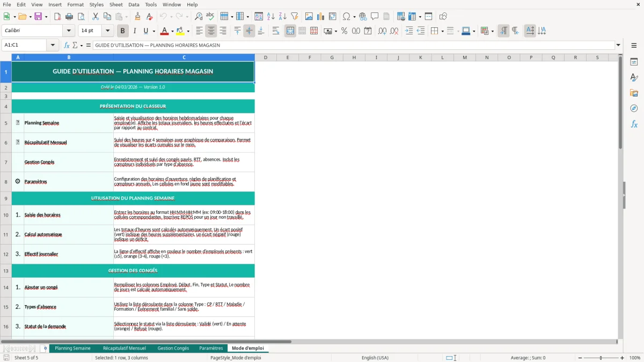Open the Format menu
644x362 pixels.
75,4
